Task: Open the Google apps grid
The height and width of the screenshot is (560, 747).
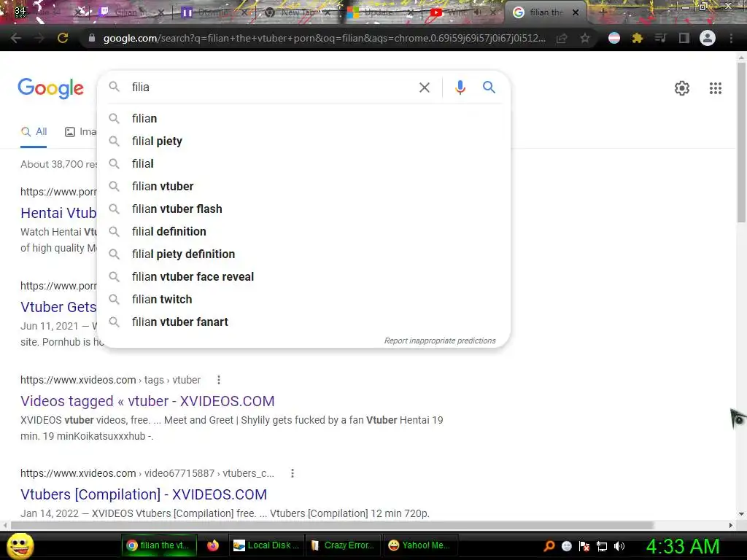Action: click(715, 88)
